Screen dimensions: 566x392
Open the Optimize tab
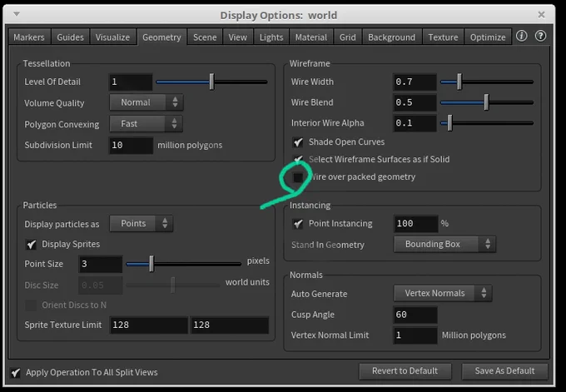coord(488,37)
